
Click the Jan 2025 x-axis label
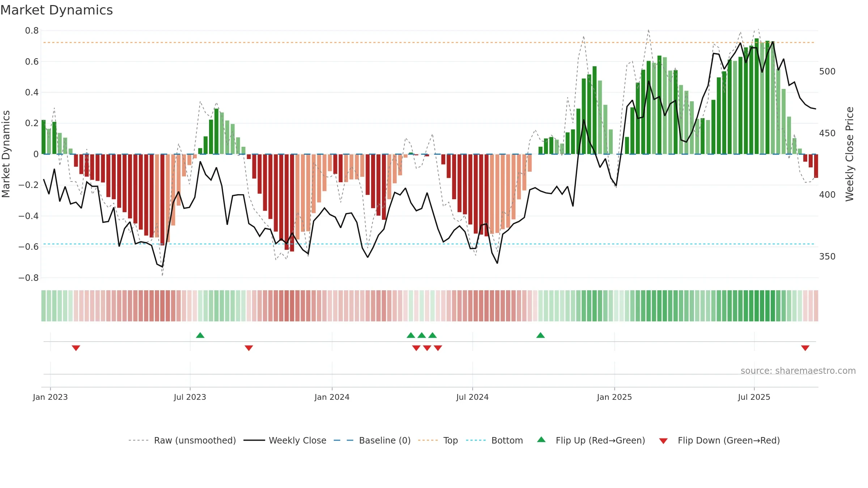[x=614, y=397]
